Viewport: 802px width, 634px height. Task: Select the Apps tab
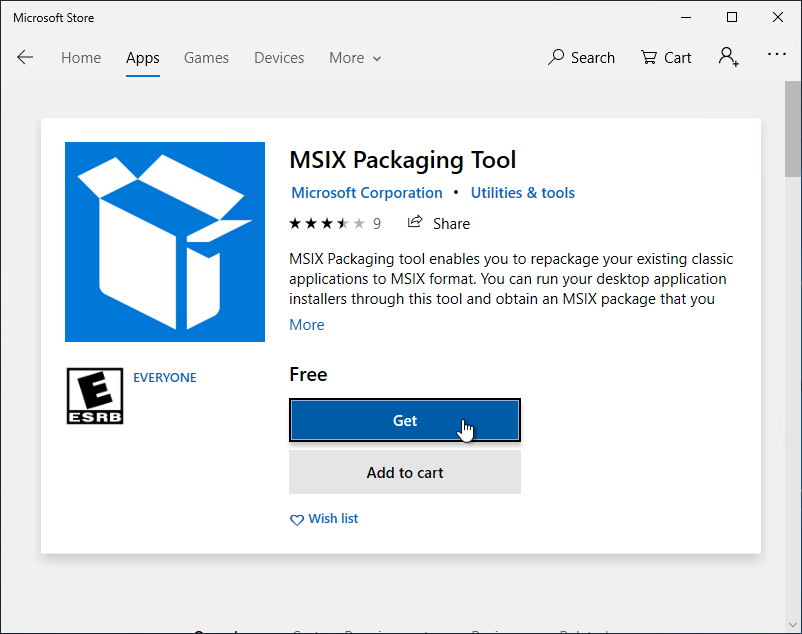click(x=143, y=58)
